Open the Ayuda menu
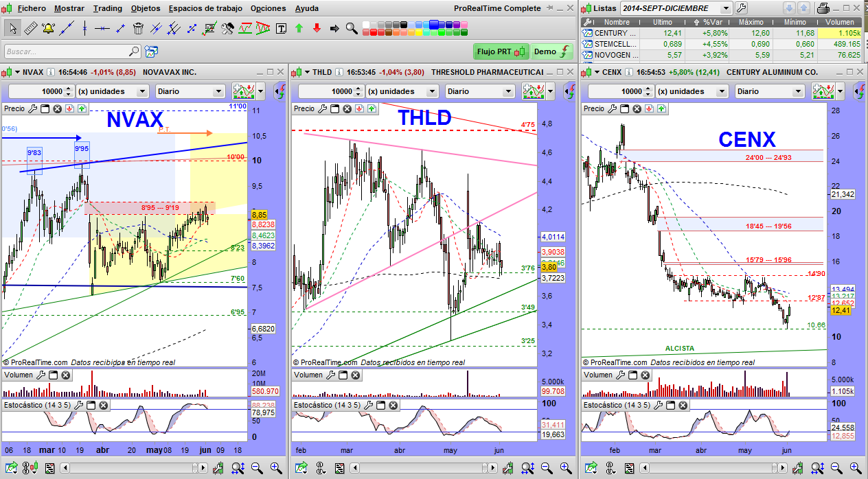The image size is (868, 479). [x=306, y=8]
